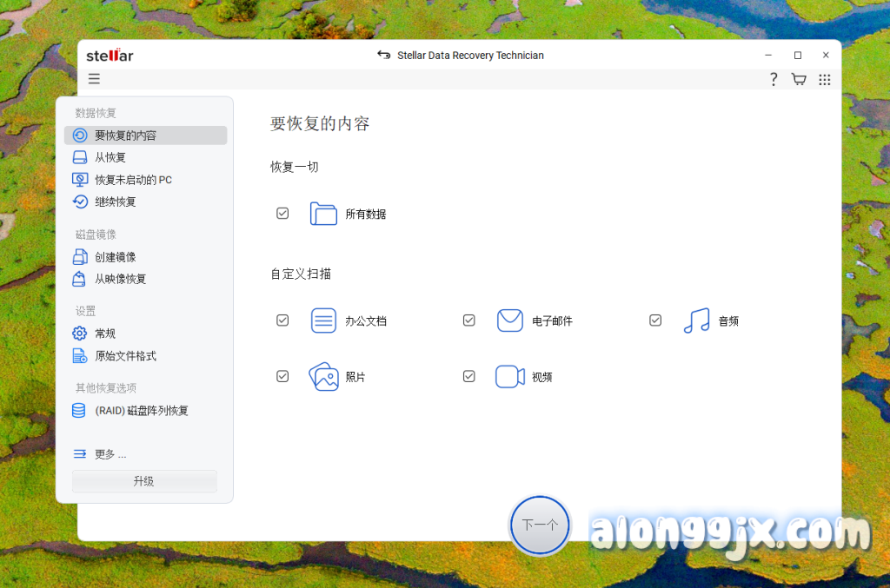Image resolution: width=890 pixels, height=588 pixels.
Task: Toggle the 电子邮件 checkbox
Action: point(469,320)
